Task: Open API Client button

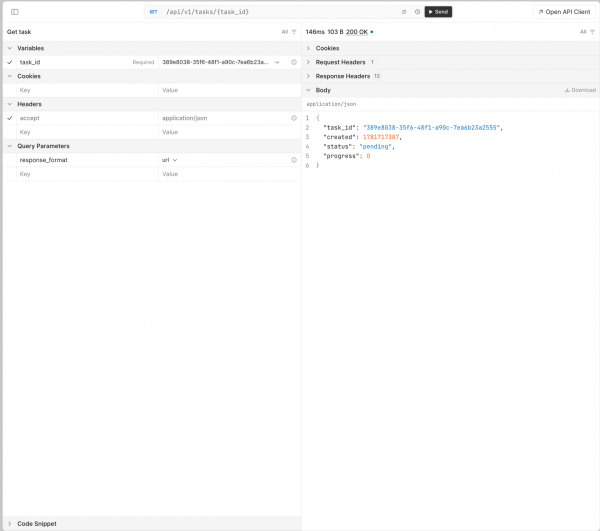Action: [x=564, y=12]
